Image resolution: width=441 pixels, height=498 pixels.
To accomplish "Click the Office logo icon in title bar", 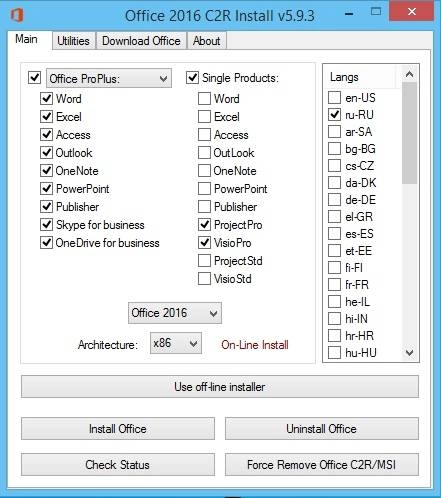I will point(17,15).
